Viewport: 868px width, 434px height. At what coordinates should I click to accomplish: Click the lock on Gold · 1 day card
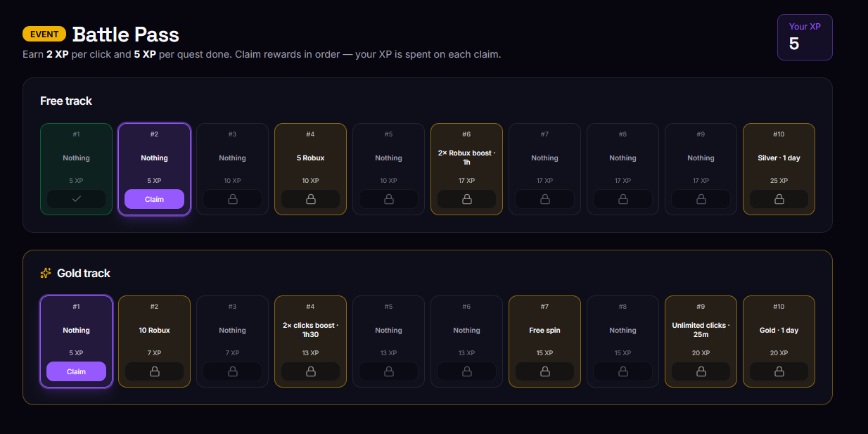coord(779,371)
